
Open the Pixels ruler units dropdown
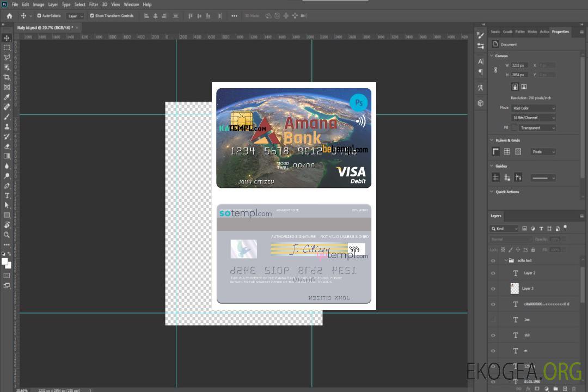(x=543, y=151)
